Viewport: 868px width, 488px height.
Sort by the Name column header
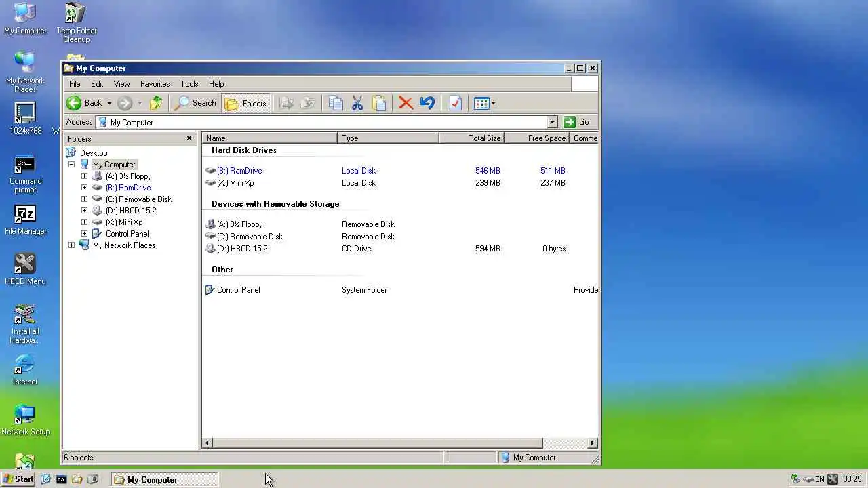270,138
